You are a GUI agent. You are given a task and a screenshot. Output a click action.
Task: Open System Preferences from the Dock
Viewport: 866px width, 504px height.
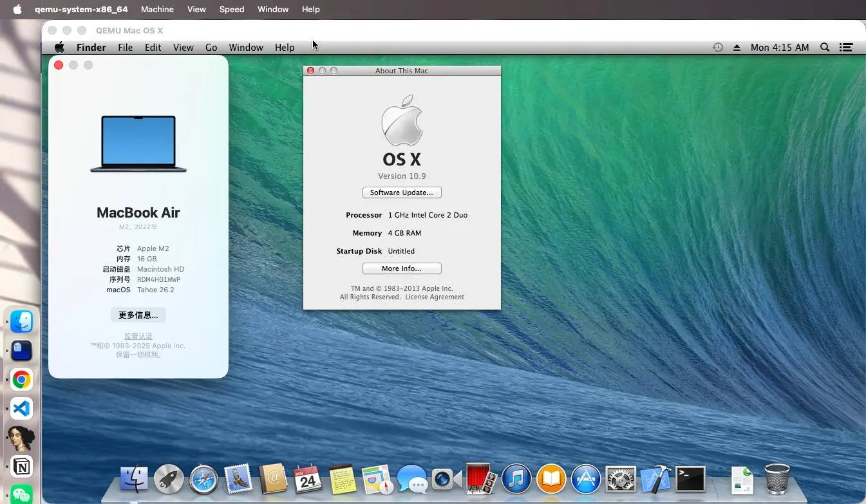coord(620,479)
